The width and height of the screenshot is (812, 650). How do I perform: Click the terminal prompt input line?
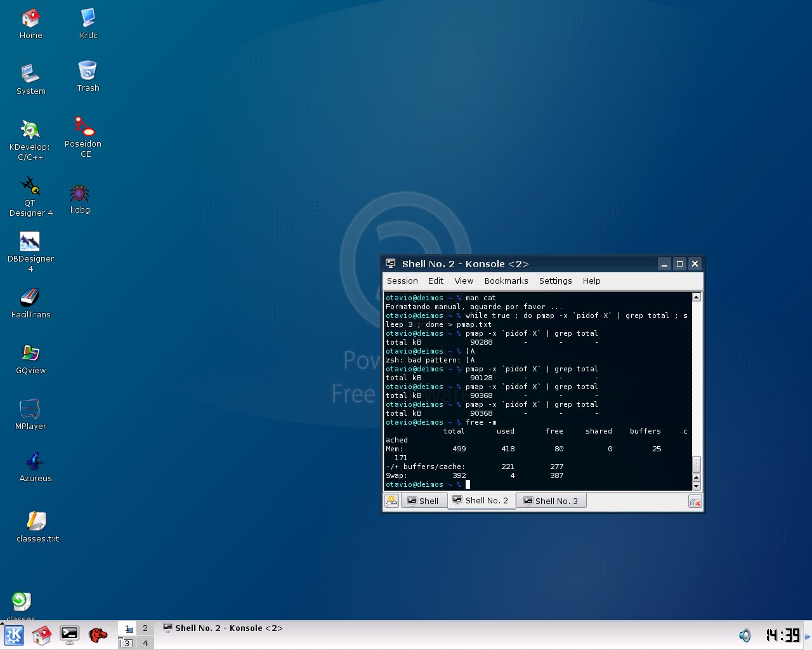coord(538,484)
